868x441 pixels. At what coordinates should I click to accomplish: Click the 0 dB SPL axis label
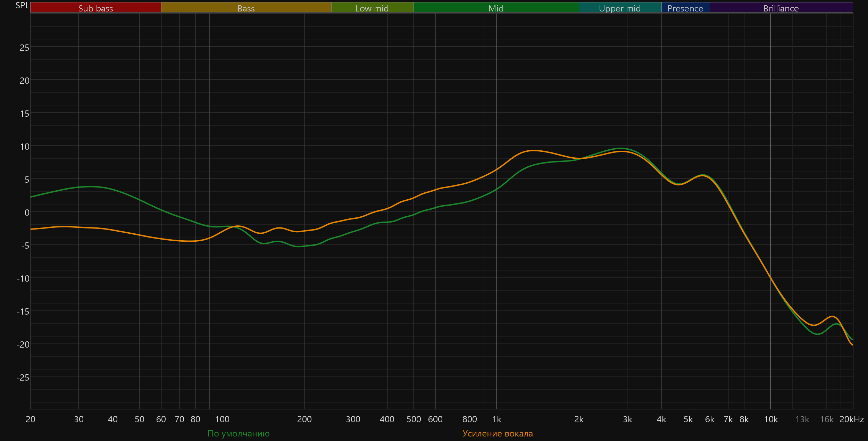coord(27,213)
